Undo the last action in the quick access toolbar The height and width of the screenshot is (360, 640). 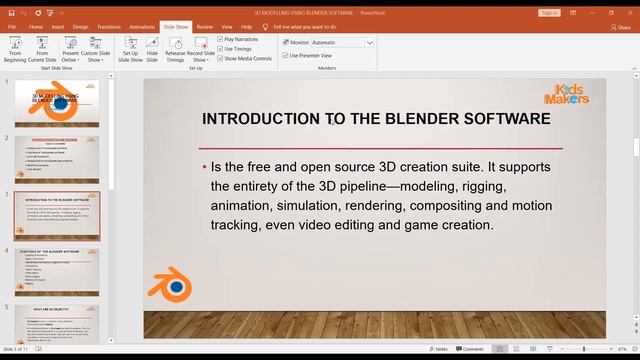tap(24, 13)
